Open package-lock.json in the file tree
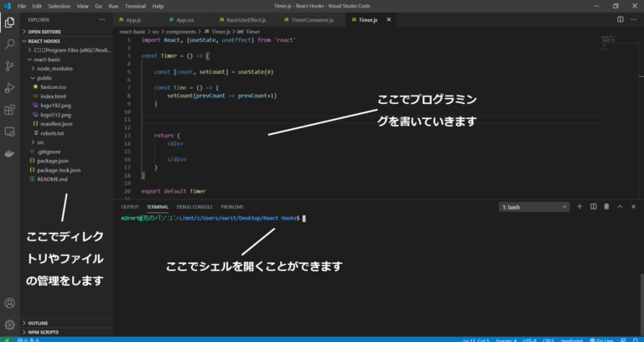This screenshot has height=342, width=644. click(x=66, y=170)
